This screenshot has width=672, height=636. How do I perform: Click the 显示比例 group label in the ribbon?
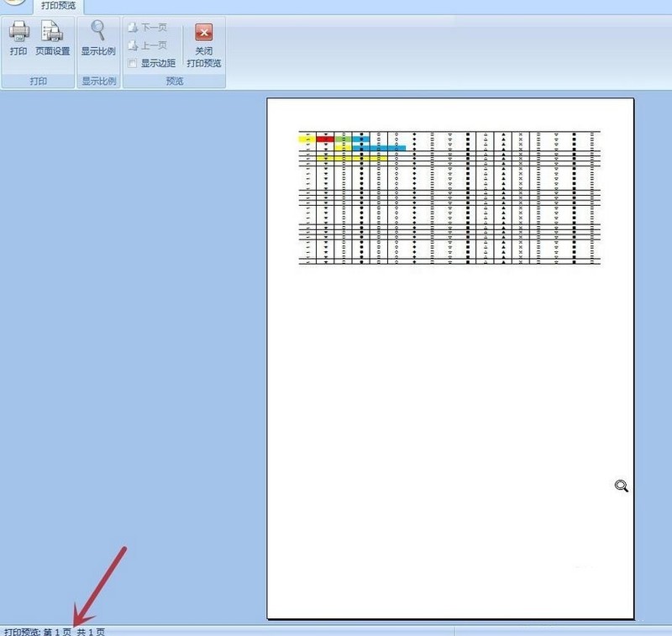click(98, 81)
